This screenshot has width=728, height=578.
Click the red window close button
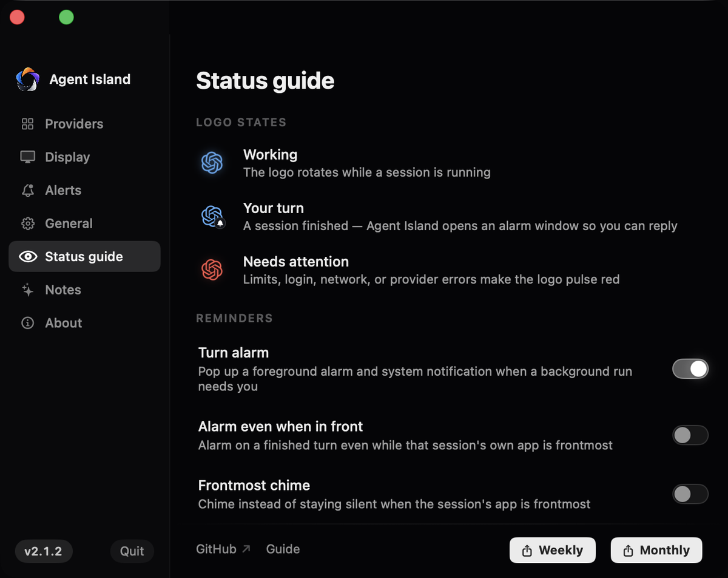(17, 18)
